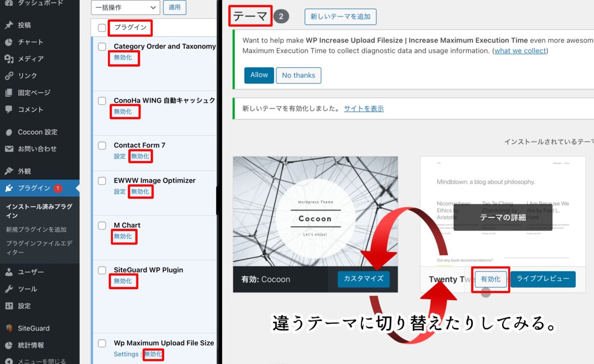The width and height of the screenshot is (594, 364).
Task: Click 無効化 under Category Order and Taxonomy
Action: (x=123, y=57)
